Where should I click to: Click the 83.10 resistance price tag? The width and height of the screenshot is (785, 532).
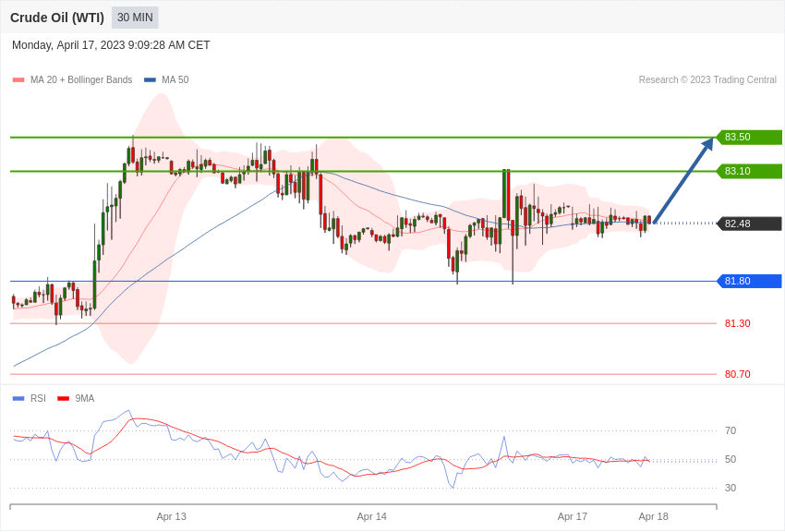(750, 171)
